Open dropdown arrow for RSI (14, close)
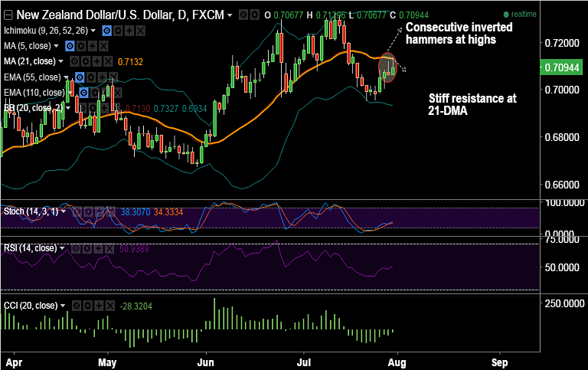Screen dimensions: 588x370 pyautogui.click(x=62, y=248)
